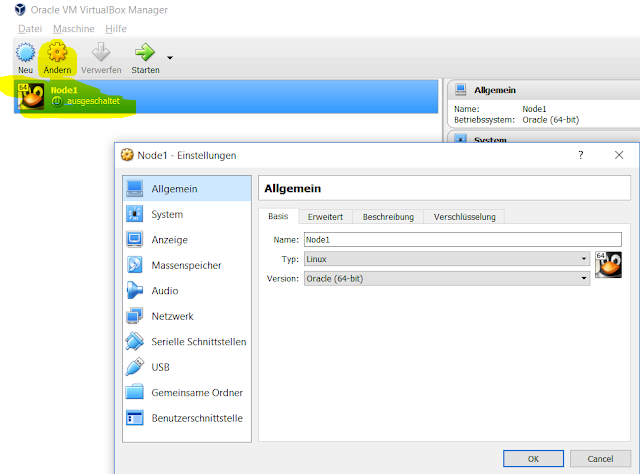Click the Cancel button
The width and height of the screenshot is (640, 474).
click(x=600, y=458)
